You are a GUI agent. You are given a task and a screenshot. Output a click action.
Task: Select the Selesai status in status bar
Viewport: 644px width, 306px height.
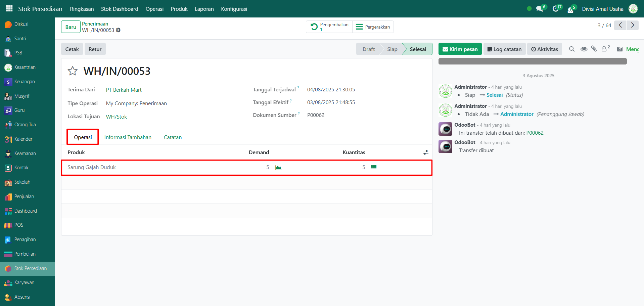coord(418,49)
